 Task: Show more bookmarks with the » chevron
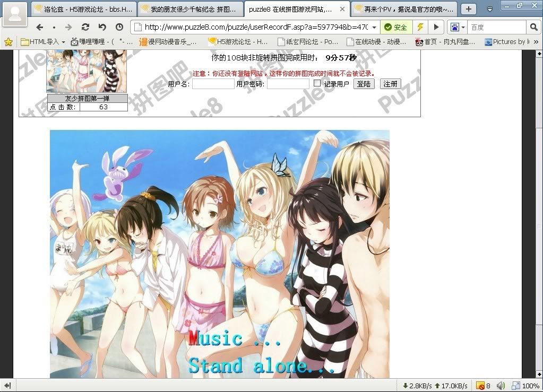click(x=536, y=42)
